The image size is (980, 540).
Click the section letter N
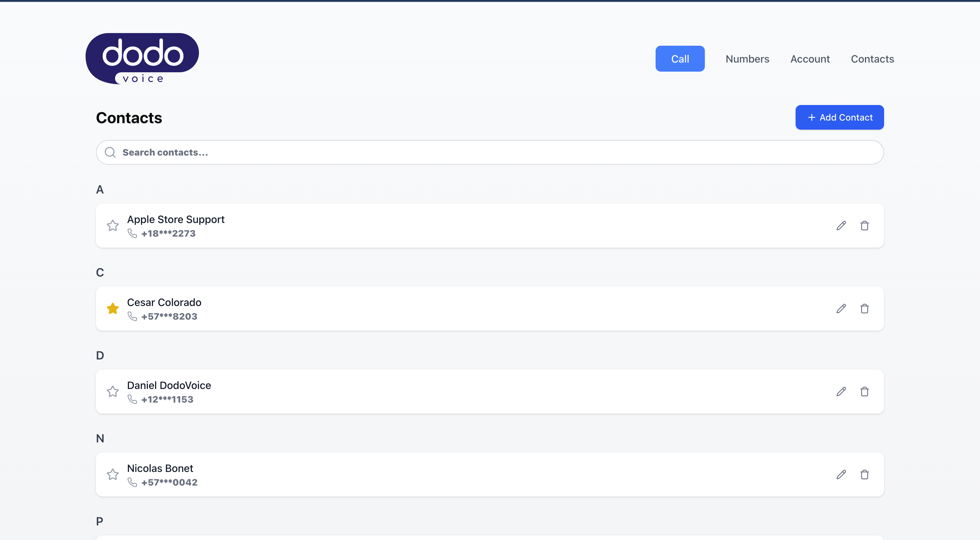coord(100,439)
